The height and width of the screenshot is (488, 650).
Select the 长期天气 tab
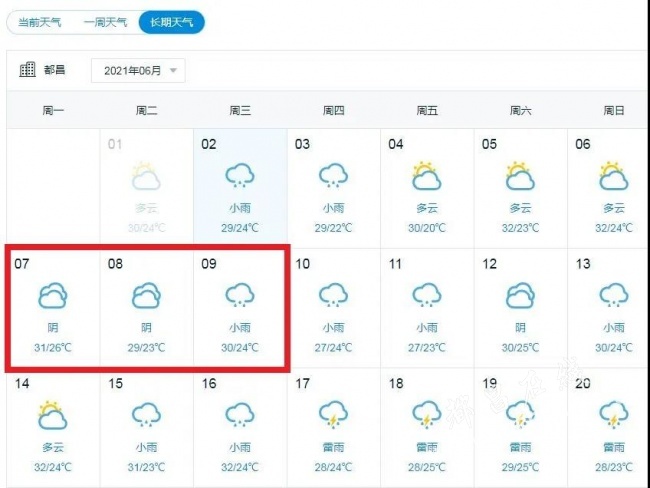171,22
